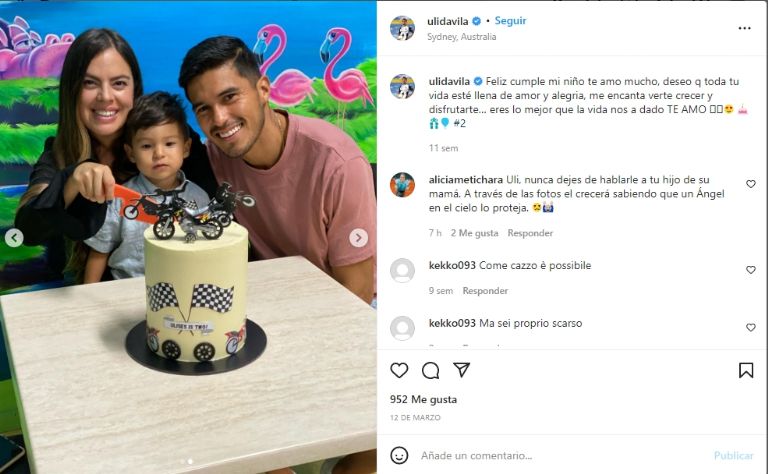The image size is (768, 474).
Task: View who liked: 952 Me gusta
Action: click(424, 400)
